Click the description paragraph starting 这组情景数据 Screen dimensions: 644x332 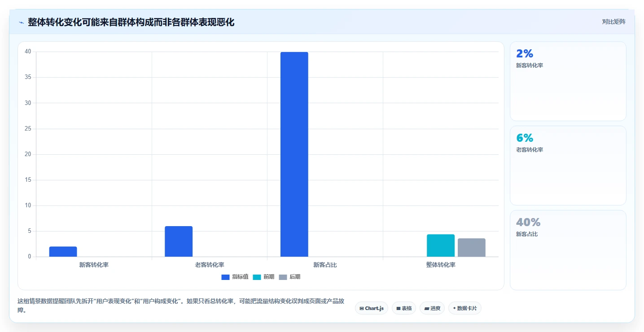[x=181, y=306]
